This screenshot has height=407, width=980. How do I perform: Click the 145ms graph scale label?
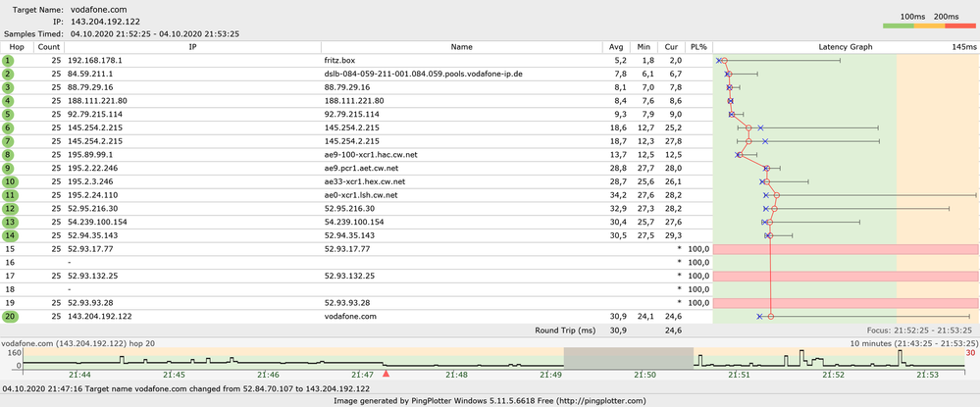[963, 47]
